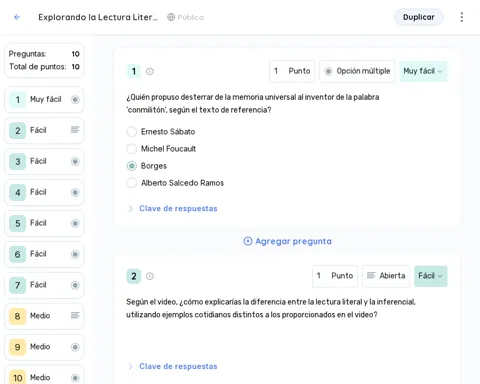Click Agregar pregunta link
Viewport: 480px width, 384px height.
point(288,241)
